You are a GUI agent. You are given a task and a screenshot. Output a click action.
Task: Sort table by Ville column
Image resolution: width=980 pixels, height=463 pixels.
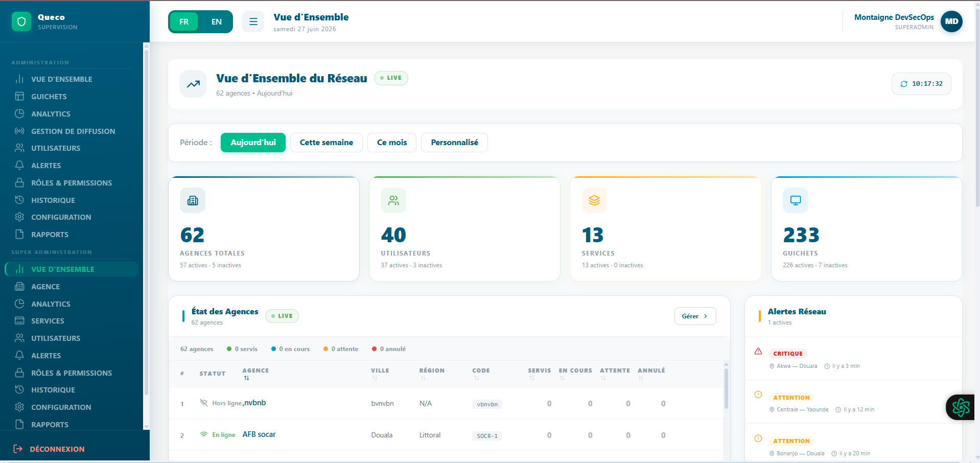point(380,374)
